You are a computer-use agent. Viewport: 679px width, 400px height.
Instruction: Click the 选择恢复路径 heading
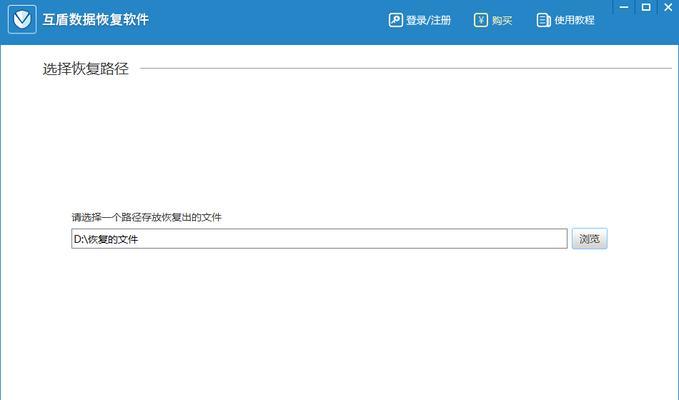pos(86,68)
